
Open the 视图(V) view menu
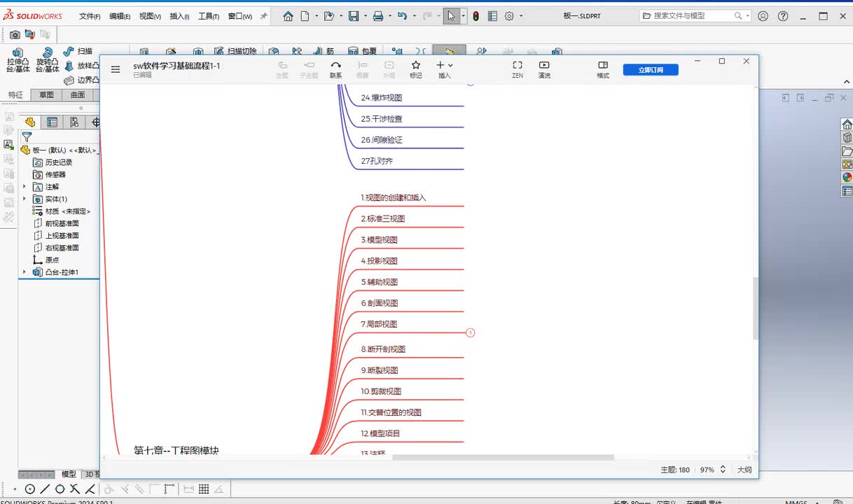coord(150,16)
